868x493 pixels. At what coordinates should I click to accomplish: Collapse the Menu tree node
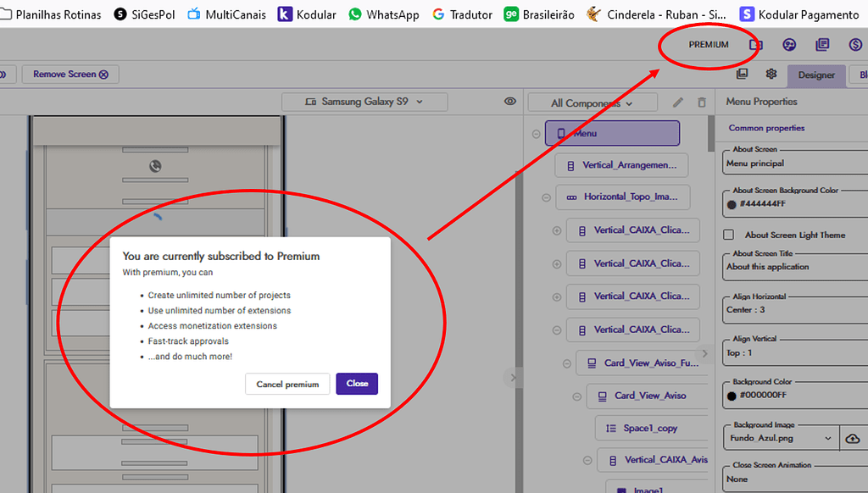coord(536,134)
